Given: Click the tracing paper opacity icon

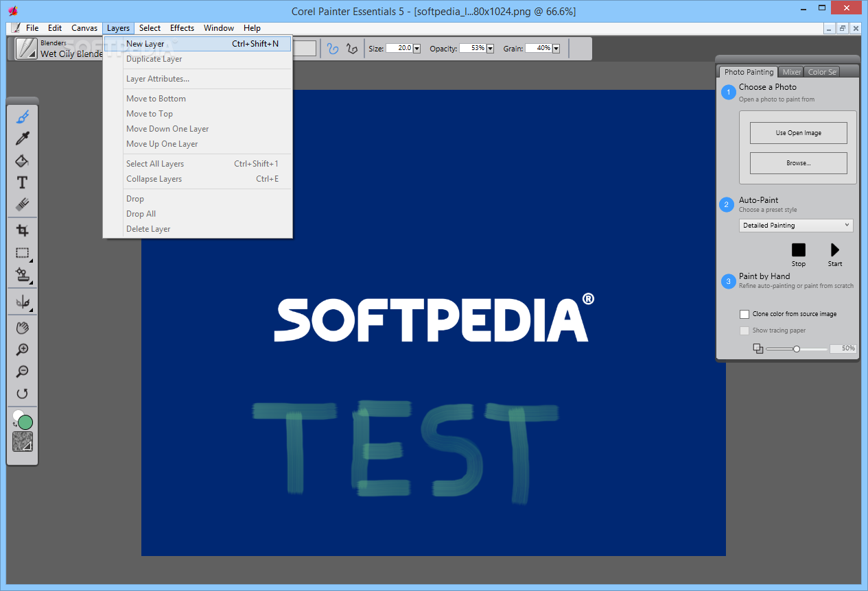Looking at the screenshot, I should [x=758, y=348].
